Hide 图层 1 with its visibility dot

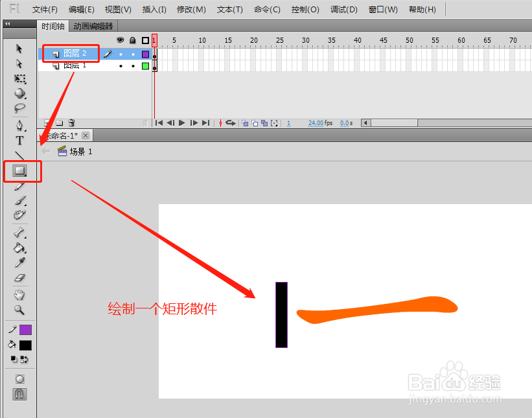tap(121, 66)
